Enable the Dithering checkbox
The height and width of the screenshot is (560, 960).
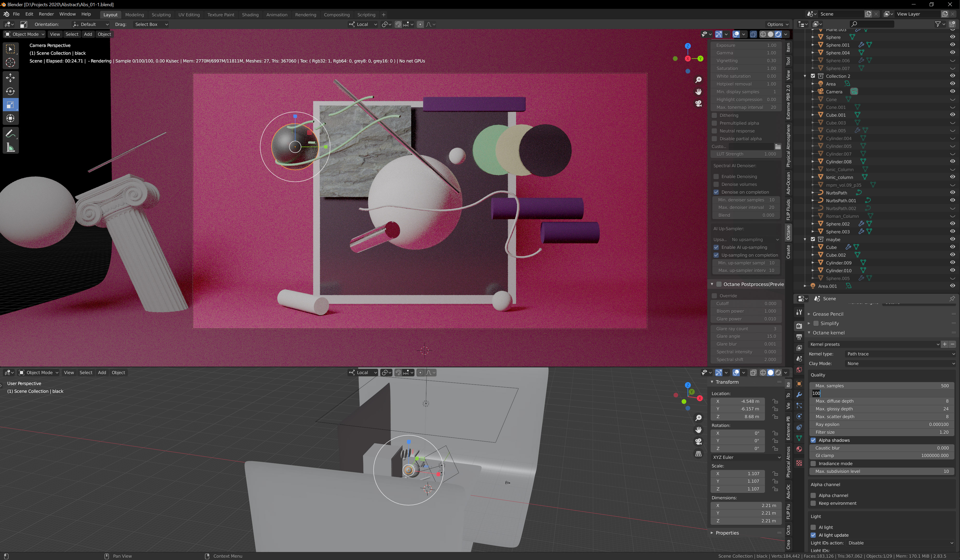(x=714, y=115)
